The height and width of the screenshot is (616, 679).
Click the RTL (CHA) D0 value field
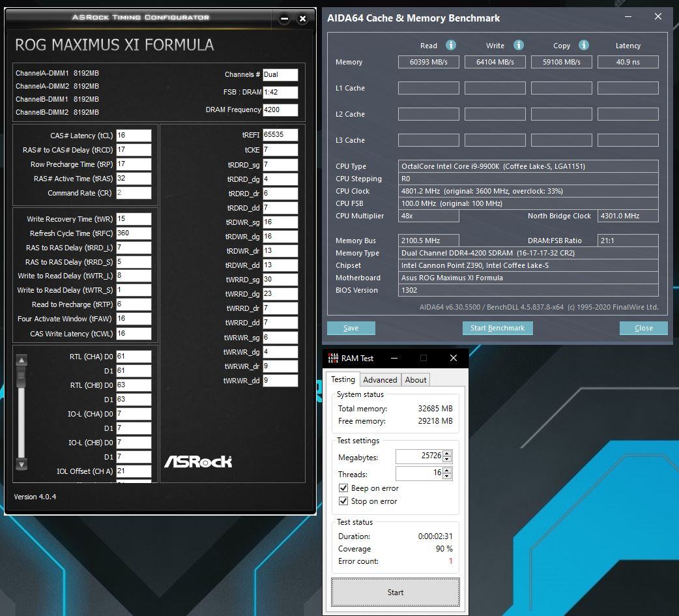(134, 356)
